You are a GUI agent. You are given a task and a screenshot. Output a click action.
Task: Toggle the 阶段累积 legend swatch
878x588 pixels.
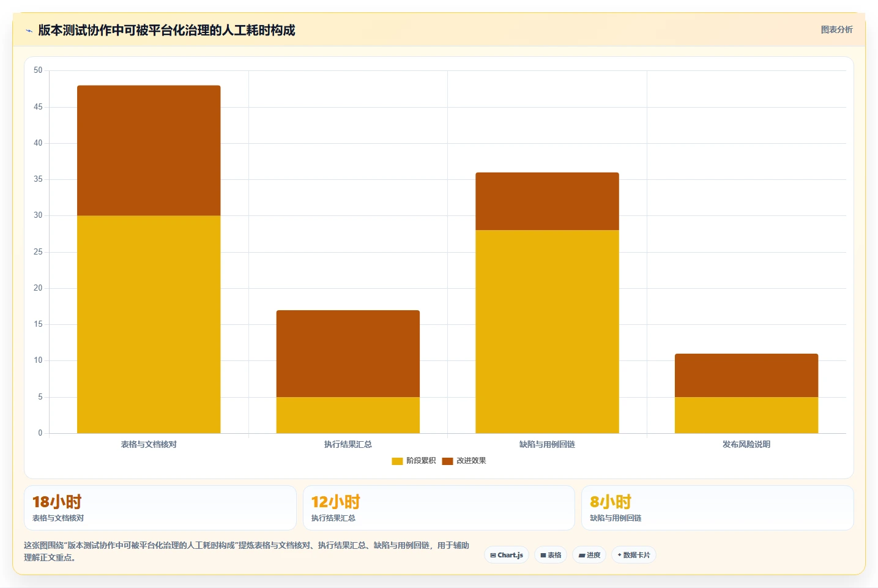point(397,461)
